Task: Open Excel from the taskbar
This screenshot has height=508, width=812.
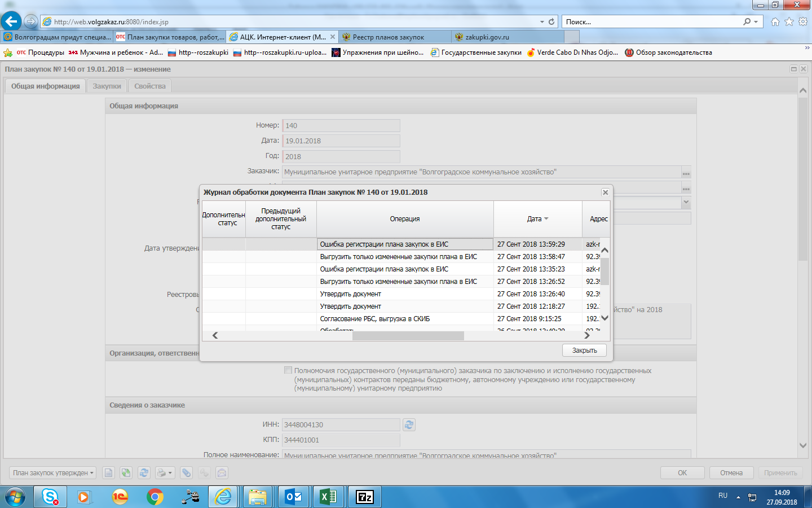Action: (328, 497)
